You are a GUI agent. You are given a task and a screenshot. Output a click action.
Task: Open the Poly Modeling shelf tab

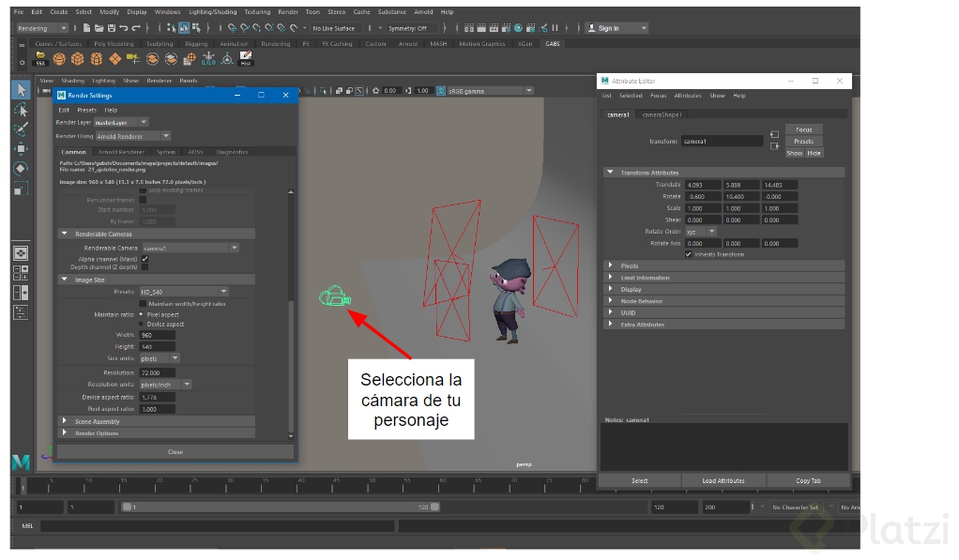pos(114,44)
